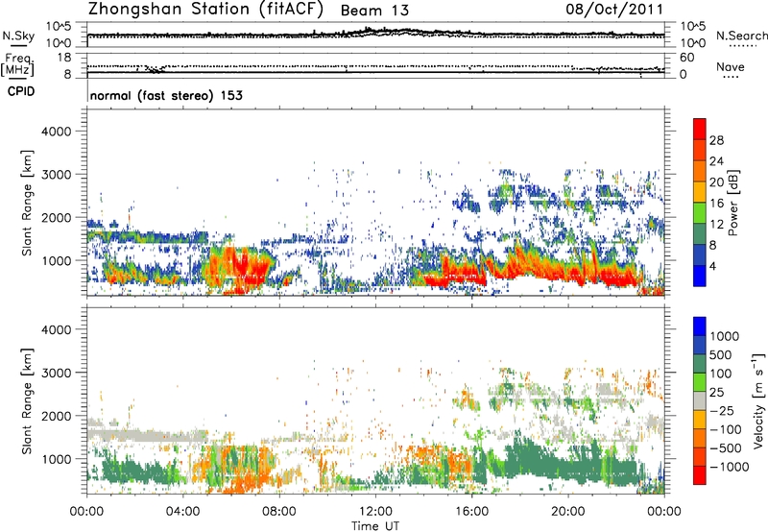Click the 08/Oct/2011 date text

tap(614, 9)
